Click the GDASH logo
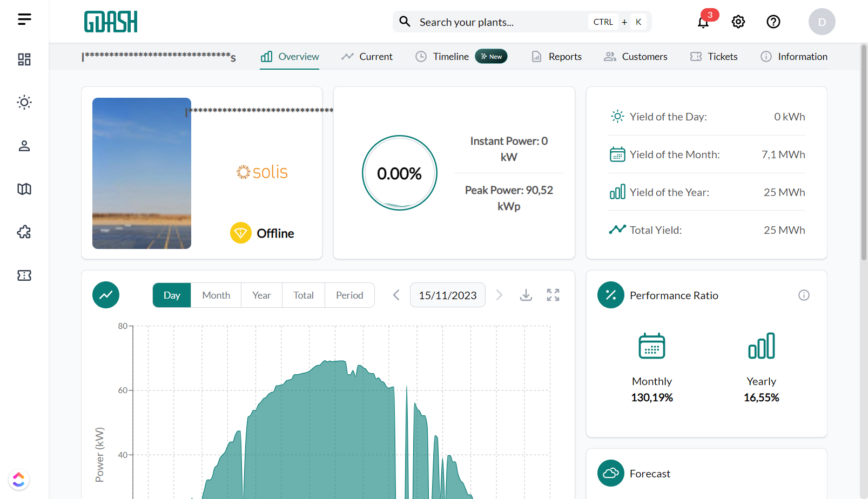Image resolution: width=868 pixels, height=499 pixels. [x=111, y=22]
